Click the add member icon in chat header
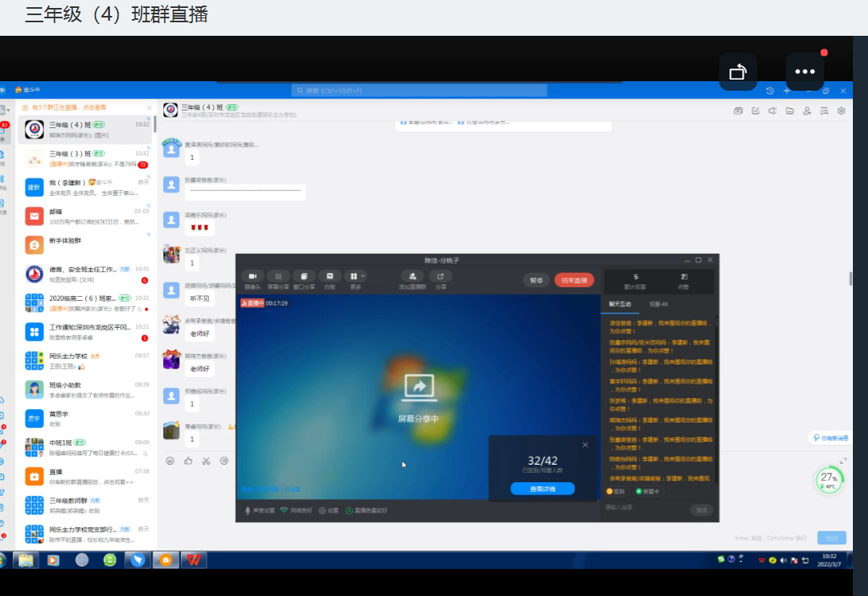 pyautogui.click(x=807, y=111)
